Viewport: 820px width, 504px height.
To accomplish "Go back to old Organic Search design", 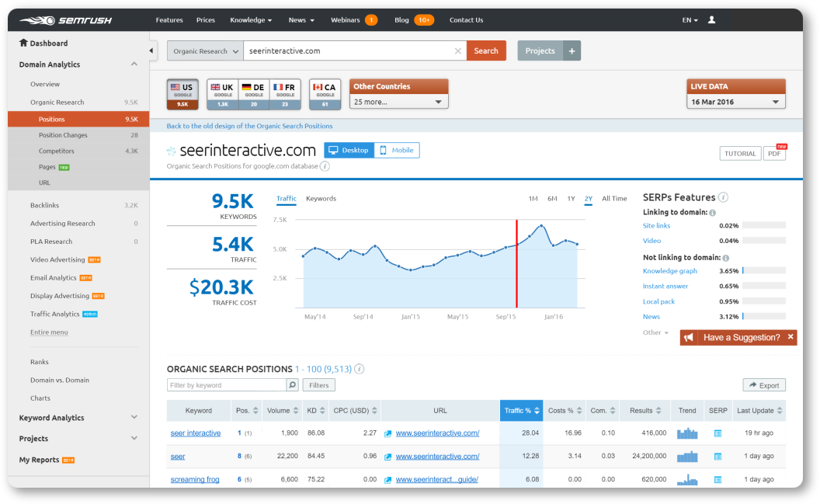I will 249,126.
